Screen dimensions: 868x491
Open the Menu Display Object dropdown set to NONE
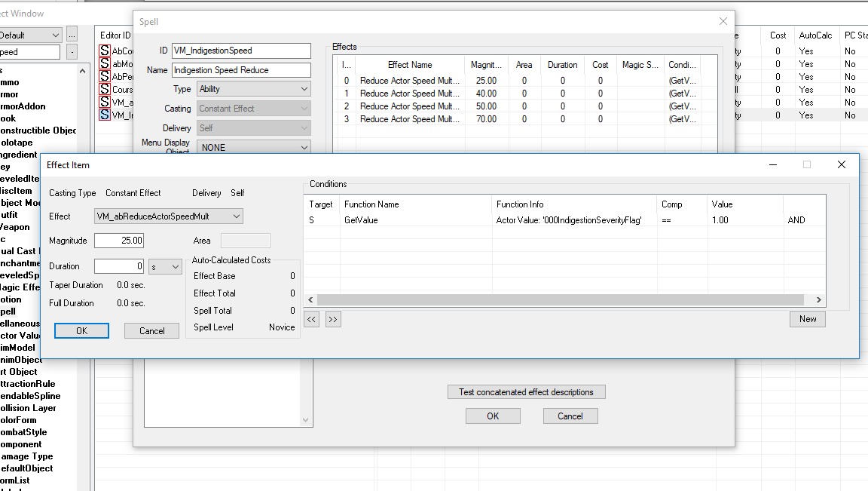click(253, 147)
